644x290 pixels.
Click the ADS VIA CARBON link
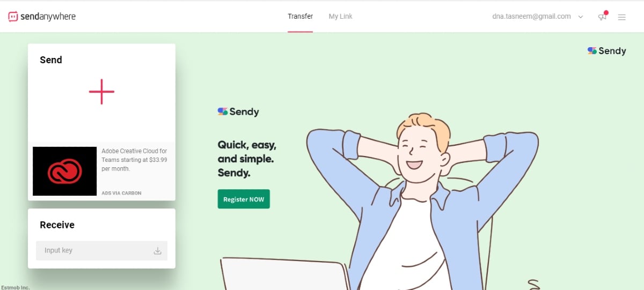tap(121, 193)
